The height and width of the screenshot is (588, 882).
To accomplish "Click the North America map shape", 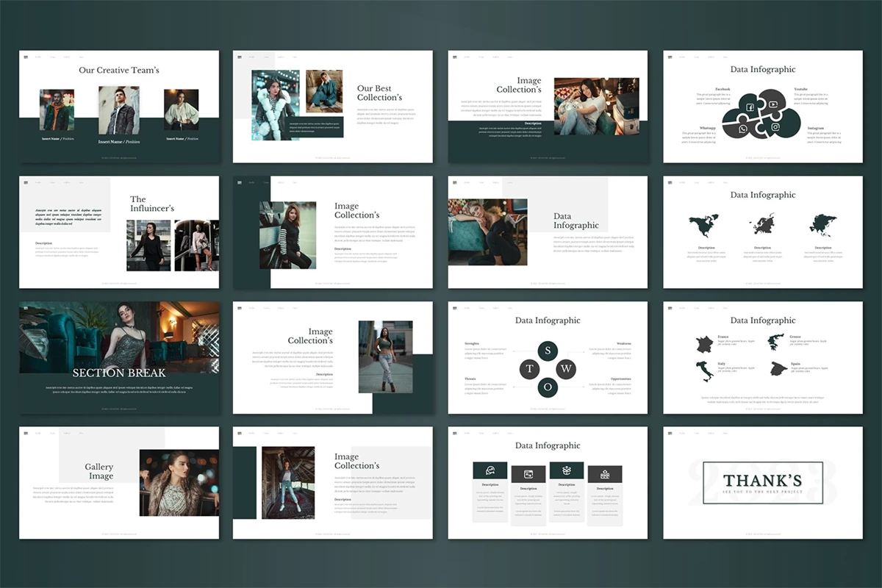I will (x=703, y=226).
